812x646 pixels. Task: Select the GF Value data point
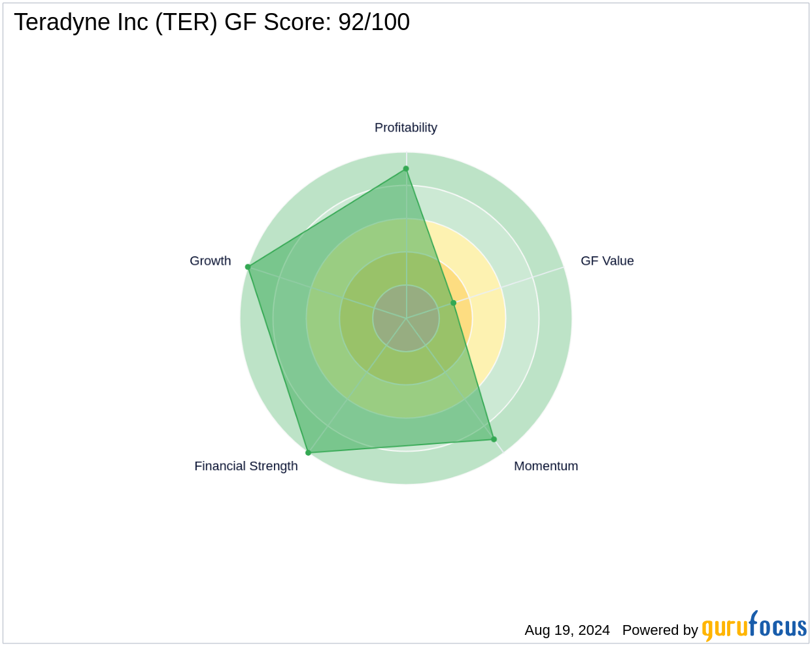453,303
